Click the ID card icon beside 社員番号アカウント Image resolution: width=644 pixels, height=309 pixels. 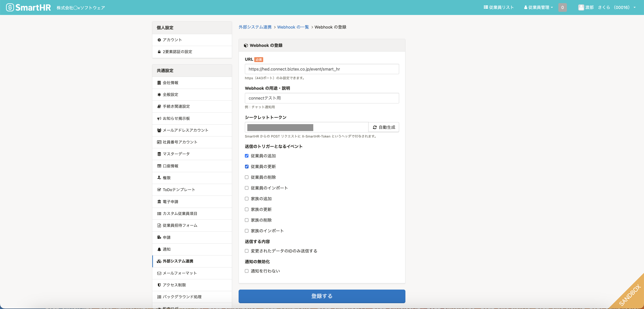pos(159,142)
